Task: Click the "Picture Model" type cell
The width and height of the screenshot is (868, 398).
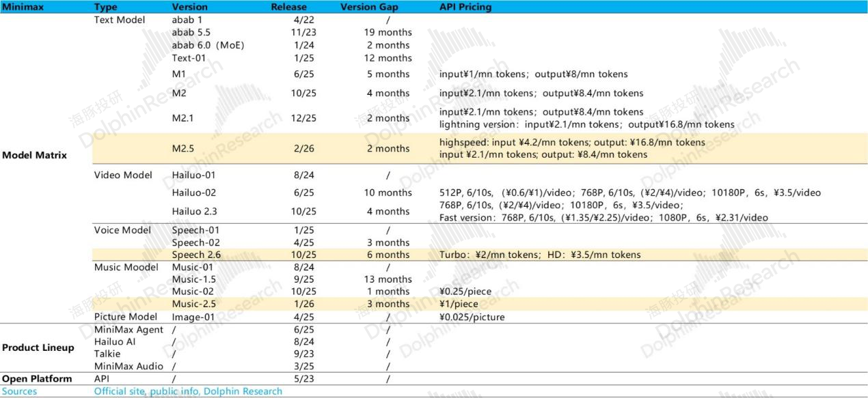Action: coord(125,317)
